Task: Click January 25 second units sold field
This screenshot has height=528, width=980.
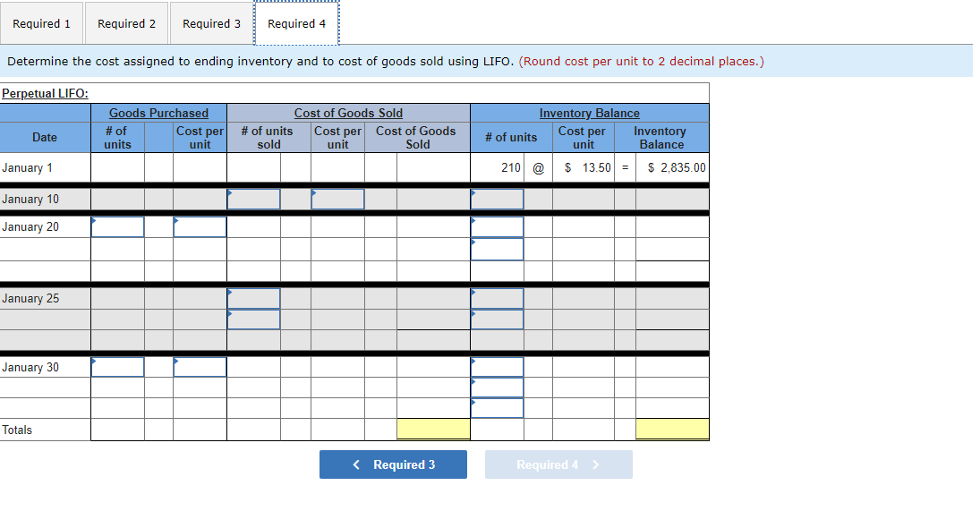Action: coord(253,319)
